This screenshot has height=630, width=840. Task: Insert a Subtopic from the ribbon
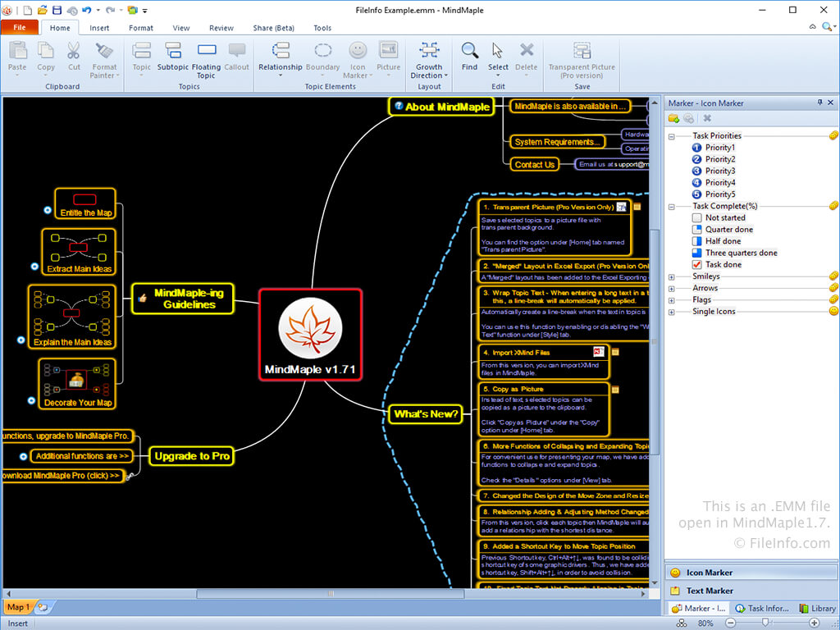172,57
